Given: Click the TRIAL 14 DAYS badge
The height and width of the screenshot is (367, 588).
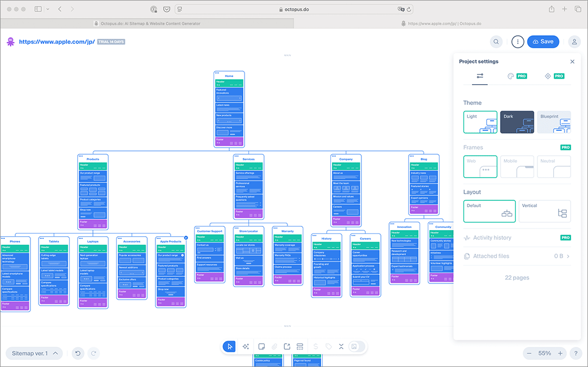Looking at the screenshot, I should tap(111, 42).
